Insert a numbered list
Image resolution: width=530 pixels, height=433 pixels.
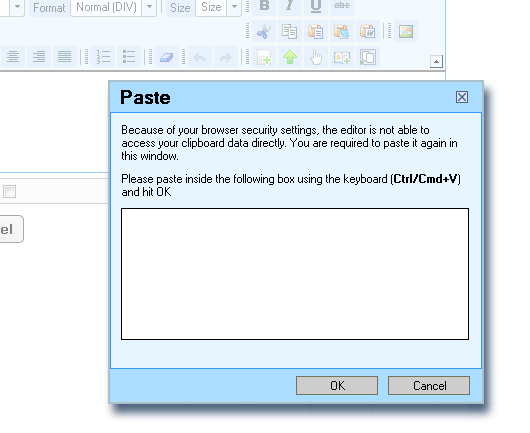click(x=103, y=57)
